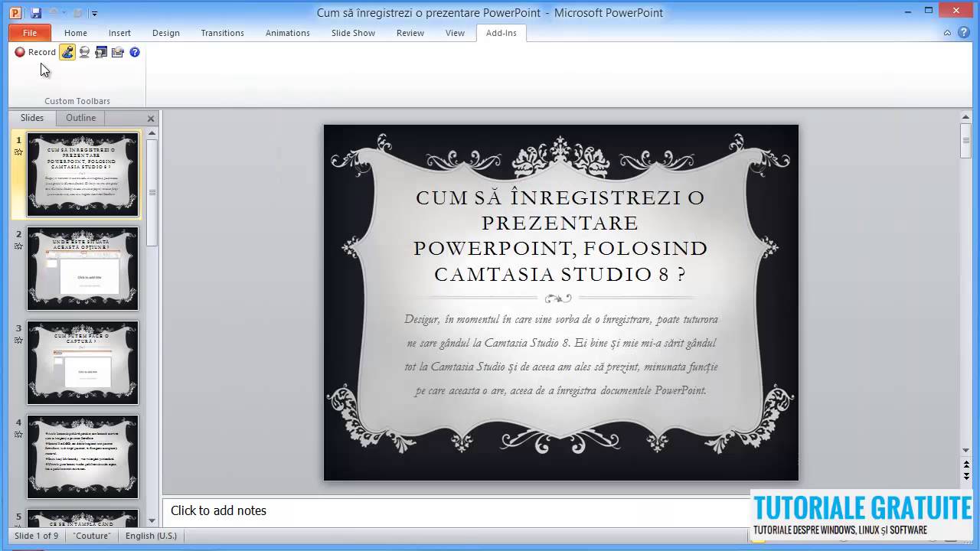
Task: Select slide 3 thumbnail
Action: pyautogui.click(x=83, y=363)
